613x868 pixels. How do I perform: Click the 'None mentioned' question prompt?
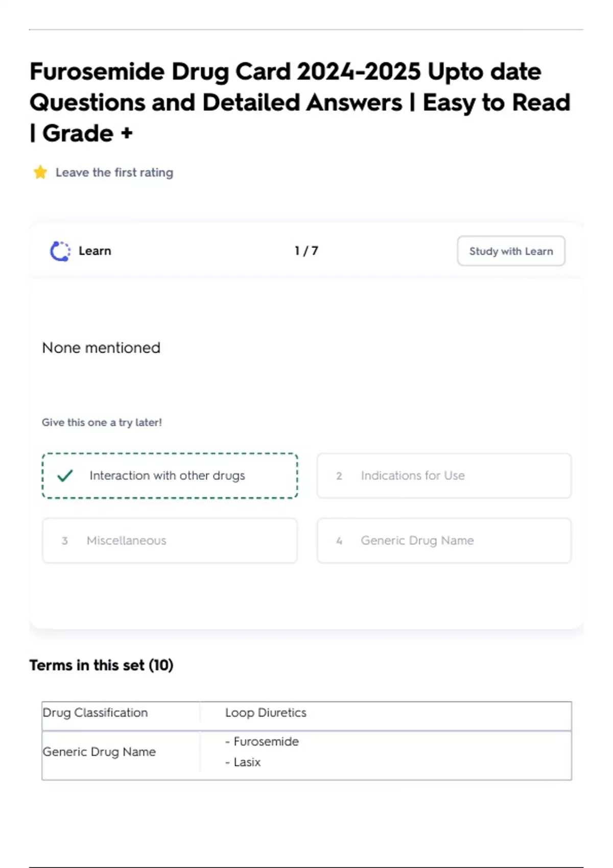(101, 348)
